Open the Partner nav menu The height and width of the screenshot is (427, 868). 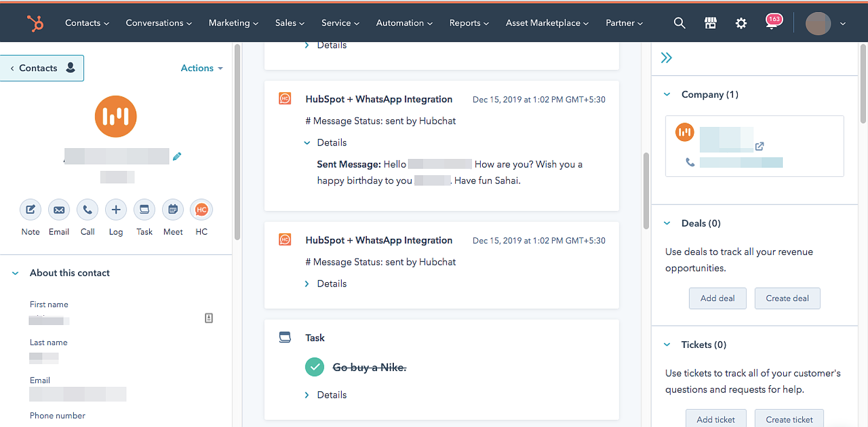coord(624,23)
